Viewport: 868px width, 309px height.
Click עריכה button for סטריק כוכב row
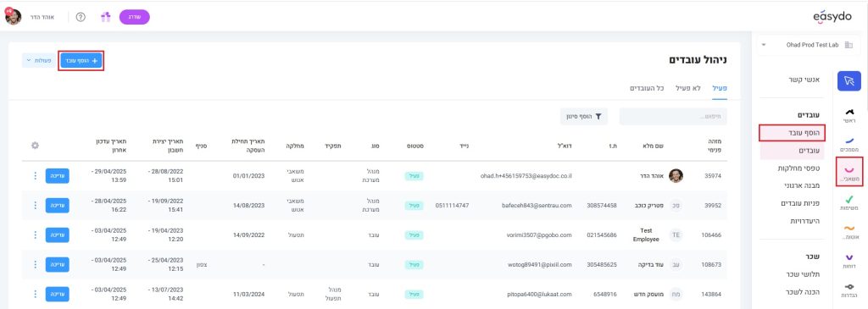tap(57, 205)
